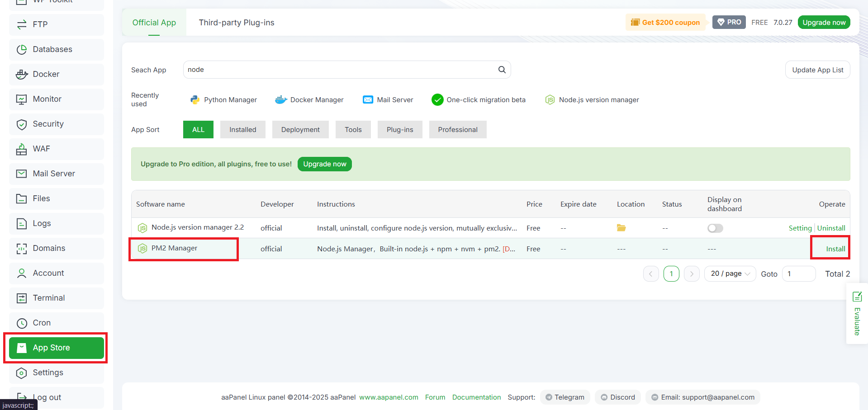Viewport: 868px width, 410px height.
Task: Click the recently used Mail Server icon
Action: pyautogui.click(x=368, y=99)
